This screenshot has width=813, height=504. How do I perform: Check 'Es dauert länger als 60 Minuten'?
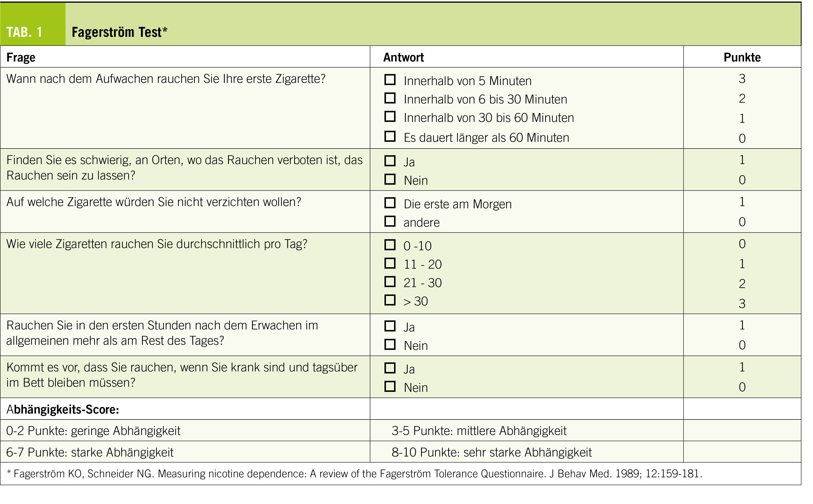coord(390,136)
